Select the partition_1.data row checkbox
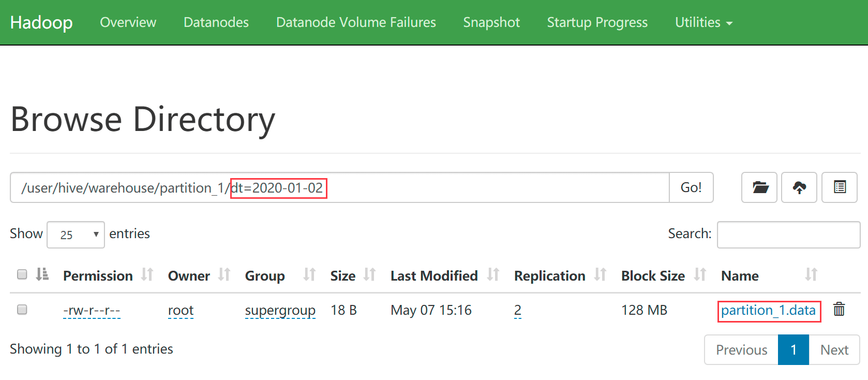The image size is (868, 380). coord(22,310)
